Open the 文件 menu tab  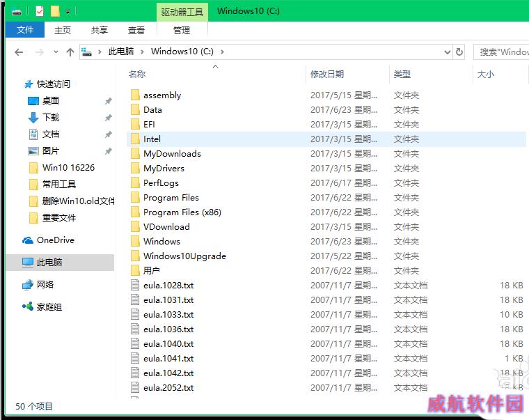[25, 30]
